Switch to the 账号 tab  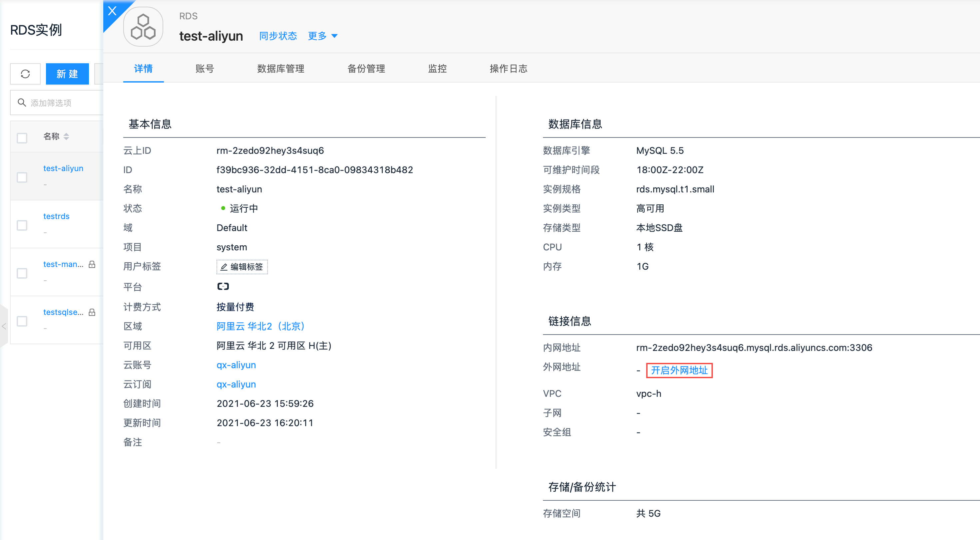[x=205, y=69]
